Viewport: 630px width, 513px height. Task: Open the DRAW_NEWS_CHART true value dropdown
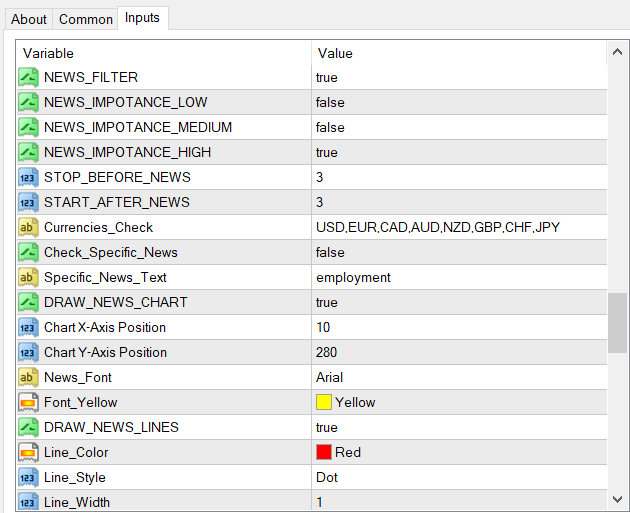coord(459,302)
